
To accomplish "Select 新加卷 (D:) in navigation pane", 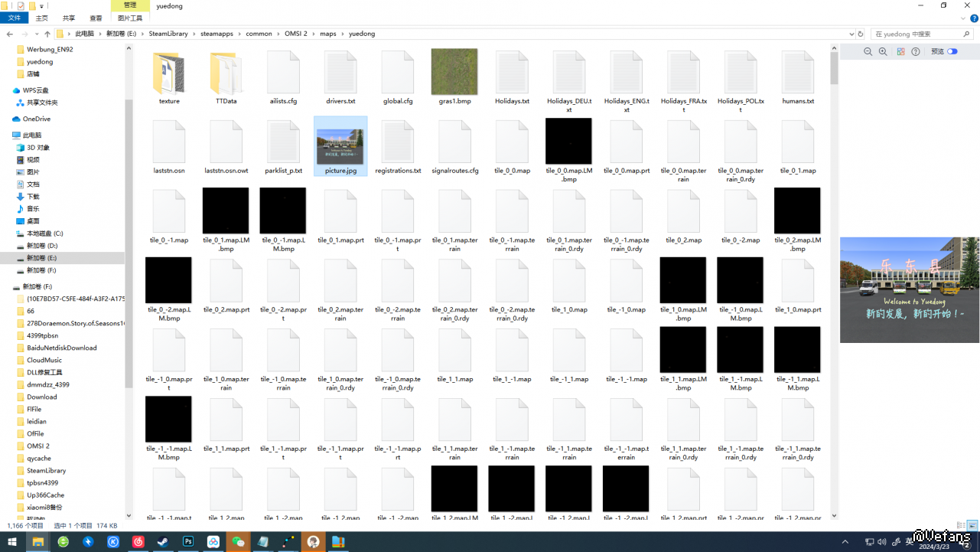I will pos(42,246).
